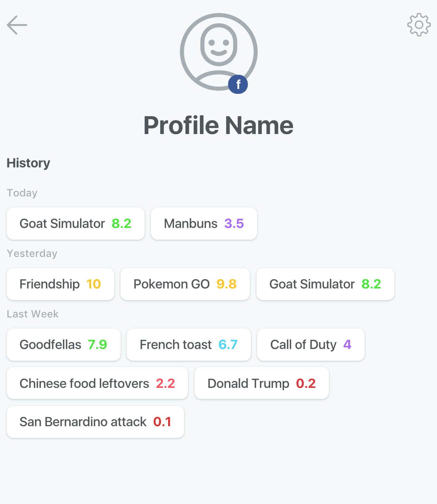Open the Pokemon GO 9.8 entry
Screen dimensions: 437x504
pos(185,284)
